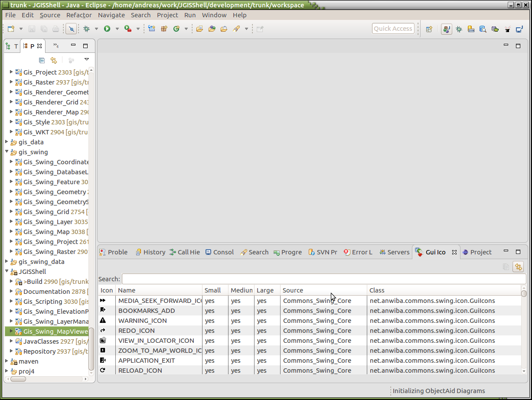Click the BOOKMARKS_ADD icon cell
532x400 pixels.
pyautogui.click(x=103, y=310)
